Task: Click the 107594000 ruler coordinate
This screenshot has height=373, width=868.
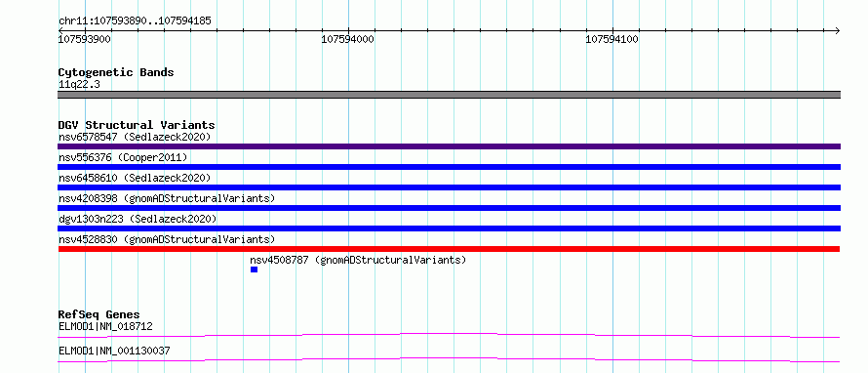Action: point(347,39)
